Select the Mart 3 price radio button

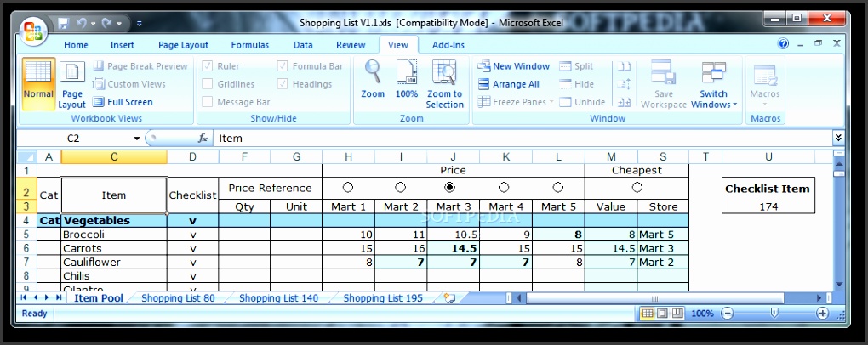point(450,188)
